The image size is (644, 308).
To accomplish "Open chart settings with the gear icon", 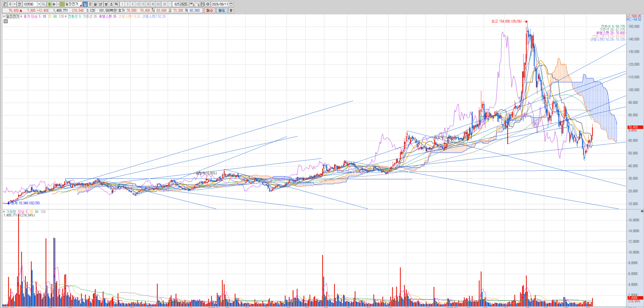I will coord(208,4).
